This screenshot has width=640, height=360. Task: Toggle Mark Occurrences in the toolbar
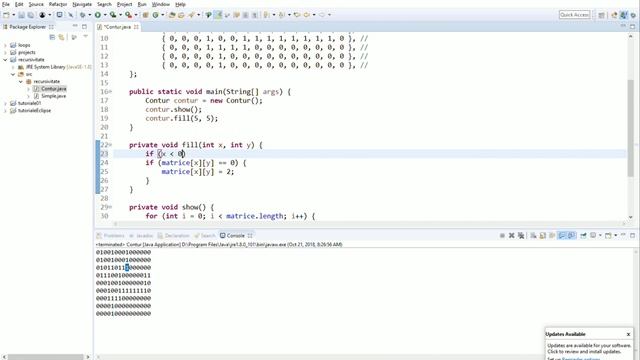click(218, 15)
